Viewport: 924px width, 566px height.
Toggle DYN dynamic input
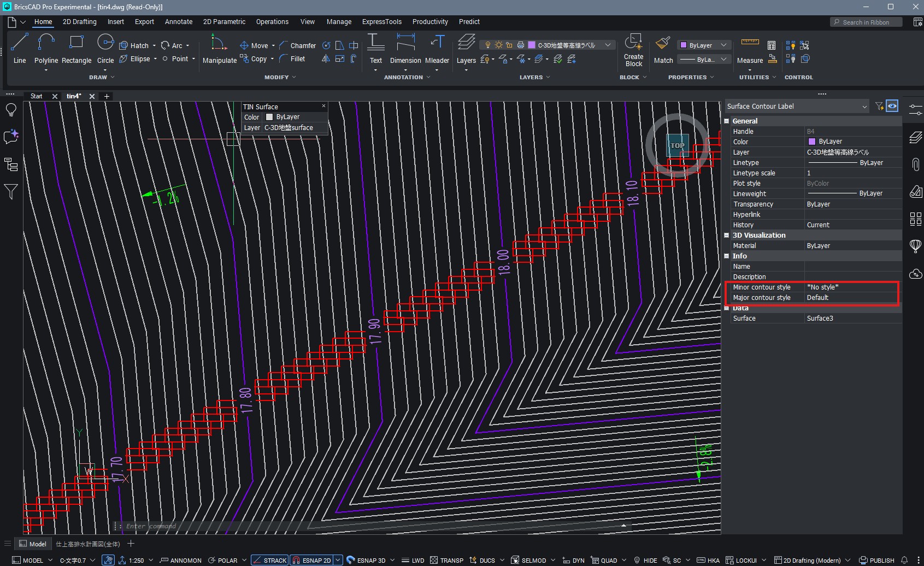click(x=574, y=560)
